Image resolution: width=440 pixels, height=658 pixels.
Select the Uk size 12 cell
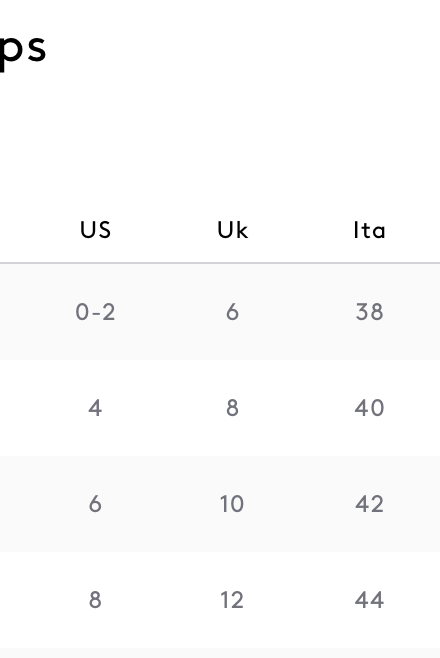232,600
